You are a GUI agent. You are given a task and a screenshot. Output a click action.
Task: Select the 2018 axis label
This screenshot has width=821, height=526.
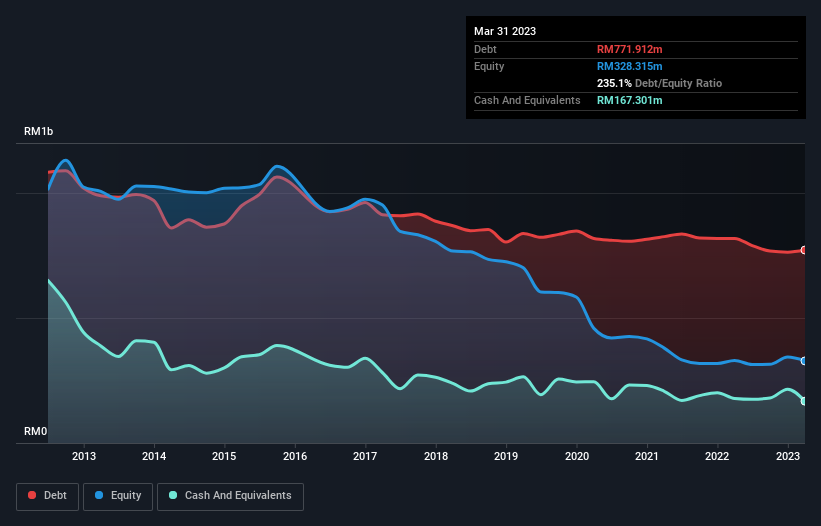coord(436,456)
